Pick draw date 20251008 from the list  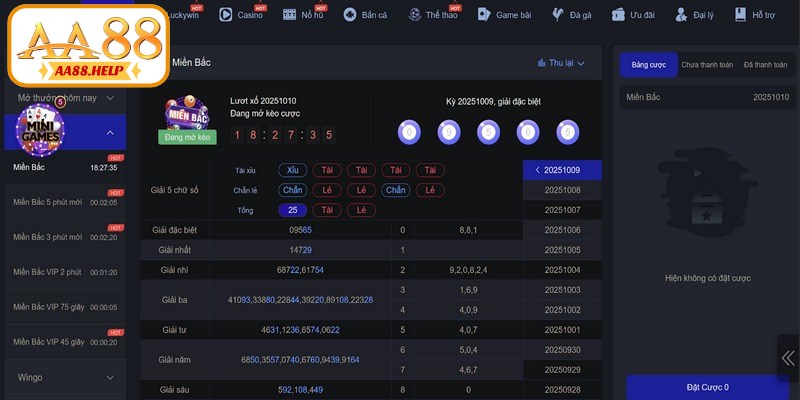[562, 190]
